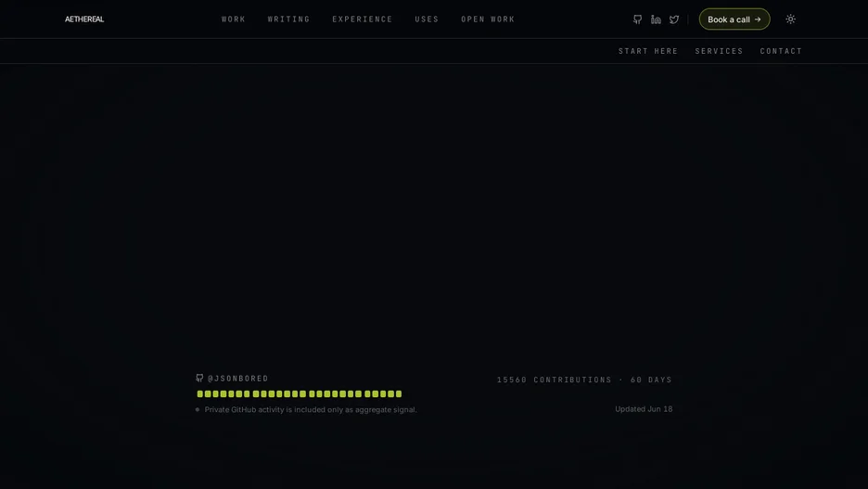
Task: Open the @JSONBORED GitHub handle link
Action: [237, 379]
